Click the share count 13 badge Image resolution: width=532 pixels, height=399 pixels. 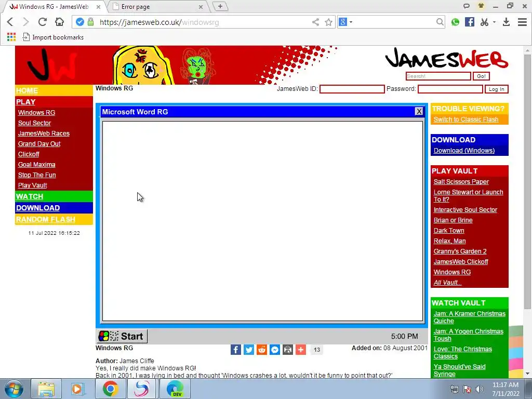click(316, 350)
